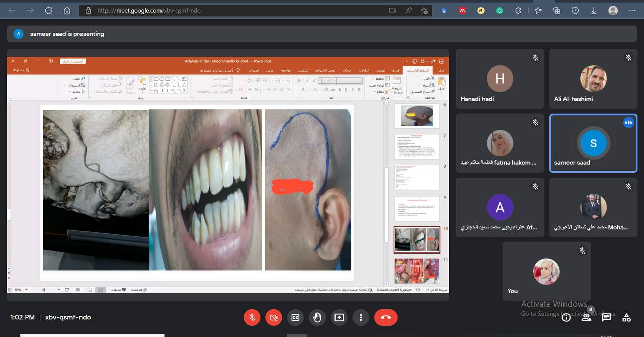Screen dimensions: 644x337
Task: Unmute the microphone in Meet
Action: click(x=252, y=317)
